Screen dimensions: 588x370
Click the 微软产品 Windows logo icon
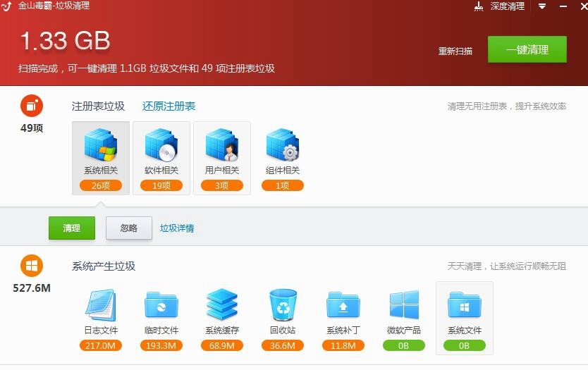pos(404,304)
